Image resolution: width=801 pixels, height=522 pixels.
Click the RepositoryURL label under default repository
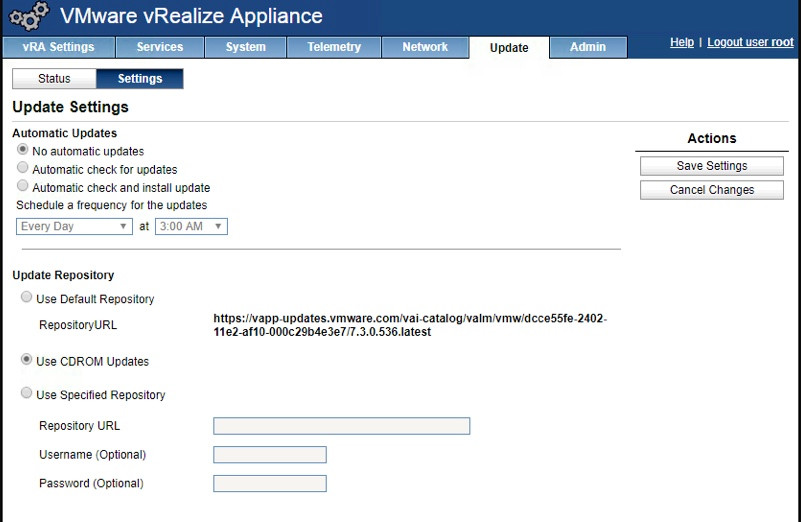point(78,325)
